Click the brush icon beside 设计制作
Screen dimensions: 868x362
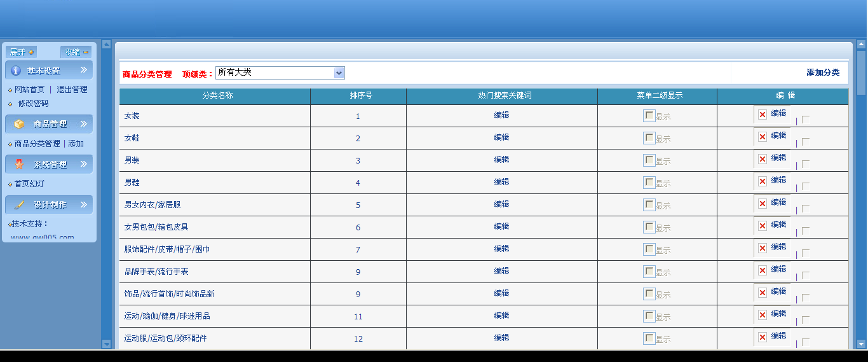point(19,205)
